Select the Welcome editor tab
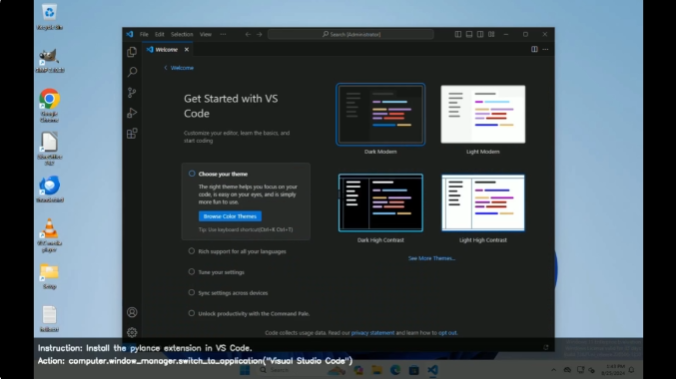The image size is (676, 379). [168, 50]
